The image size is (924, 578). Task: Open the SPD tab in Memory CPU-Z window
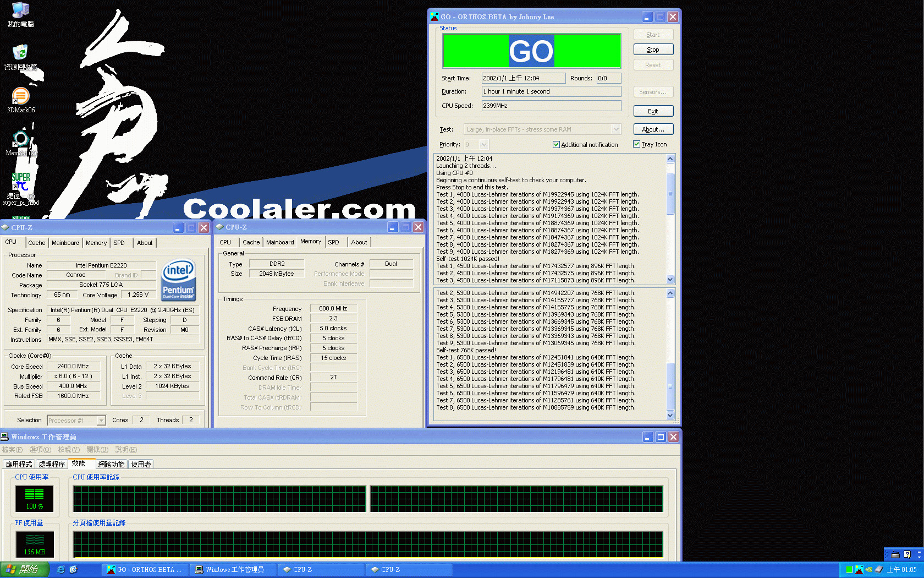pyautogui.click(x=333, y=242)
